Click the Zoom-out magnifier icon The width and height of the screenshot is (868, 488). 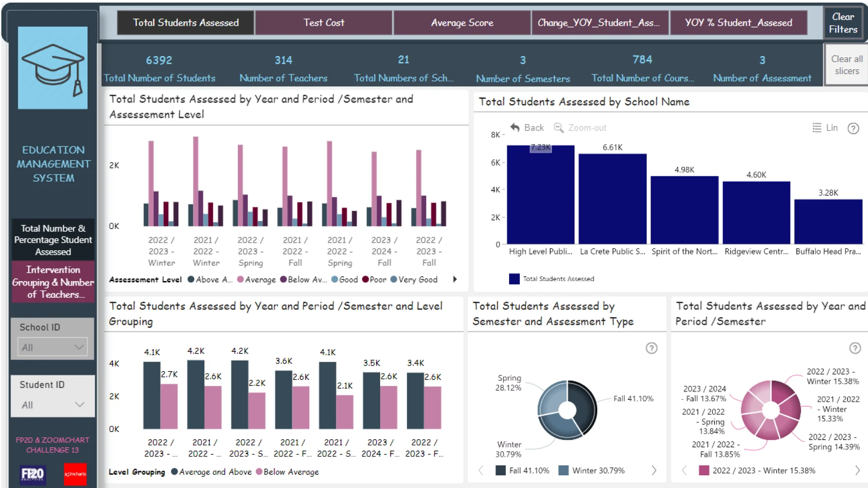(559, 128)
